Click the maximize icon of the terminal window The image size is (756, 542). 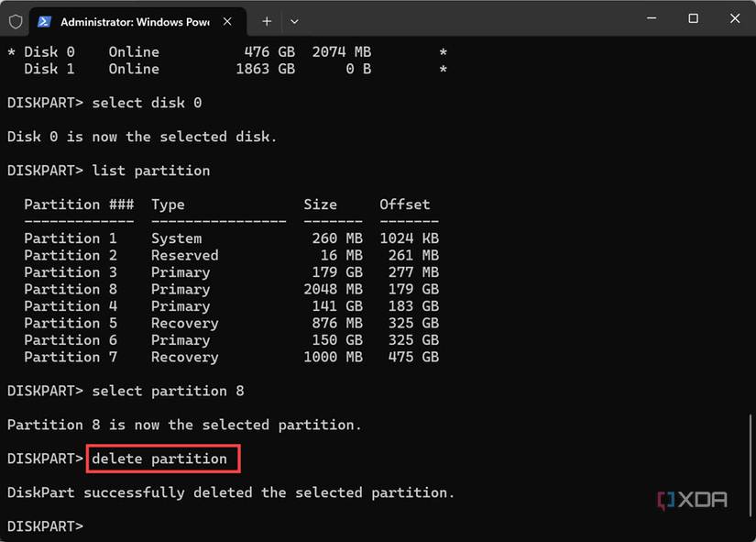692,18
